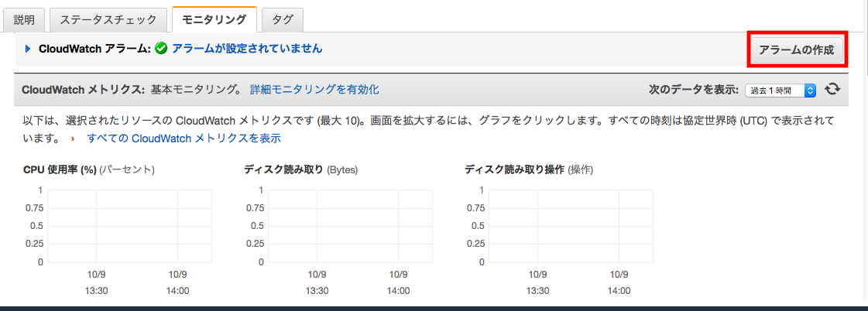Click the green check alarm status icon
868x311 pixels.
(161, 49)
